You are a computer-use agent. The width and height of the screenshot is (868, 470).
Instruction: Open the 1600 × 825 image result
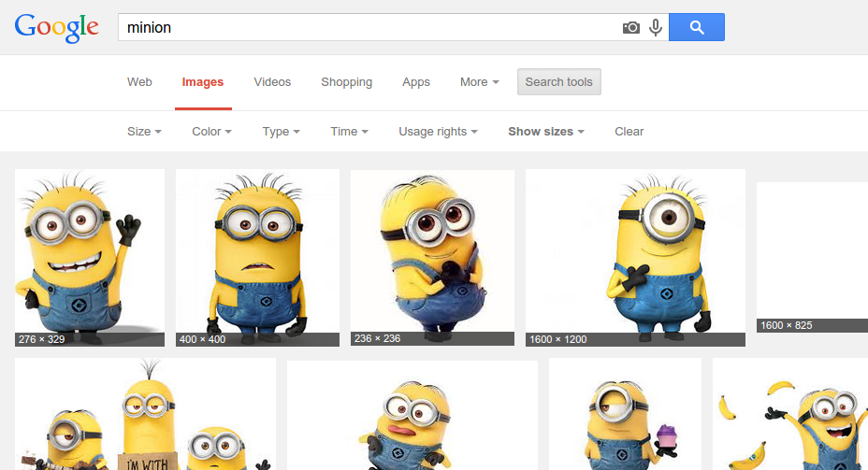(812, 257)
